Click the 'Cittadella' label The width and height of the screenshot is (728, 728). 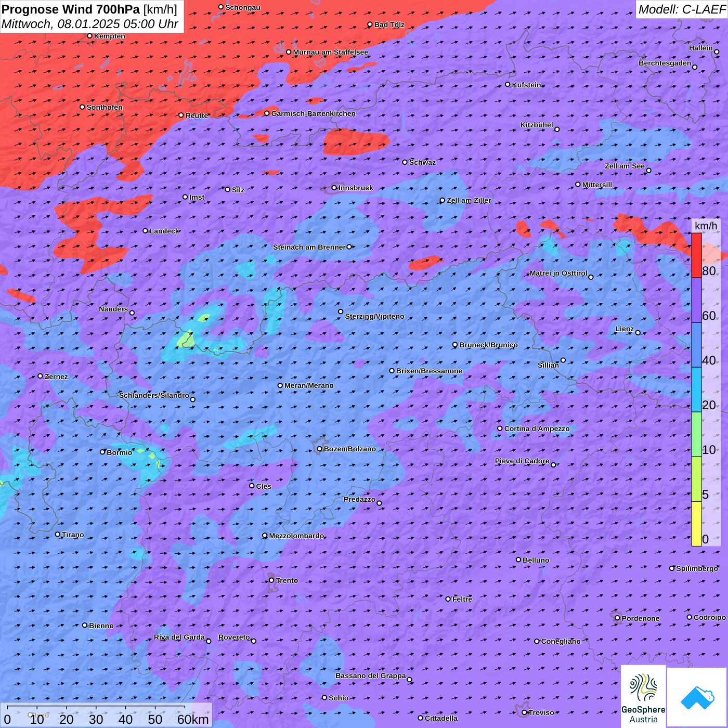point(441,718)
